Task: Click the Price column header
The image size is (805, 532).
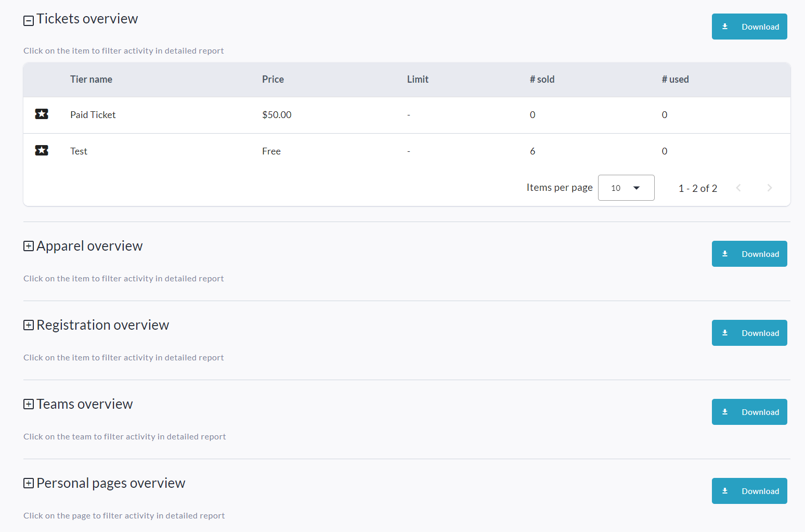Action: [272, 80]
